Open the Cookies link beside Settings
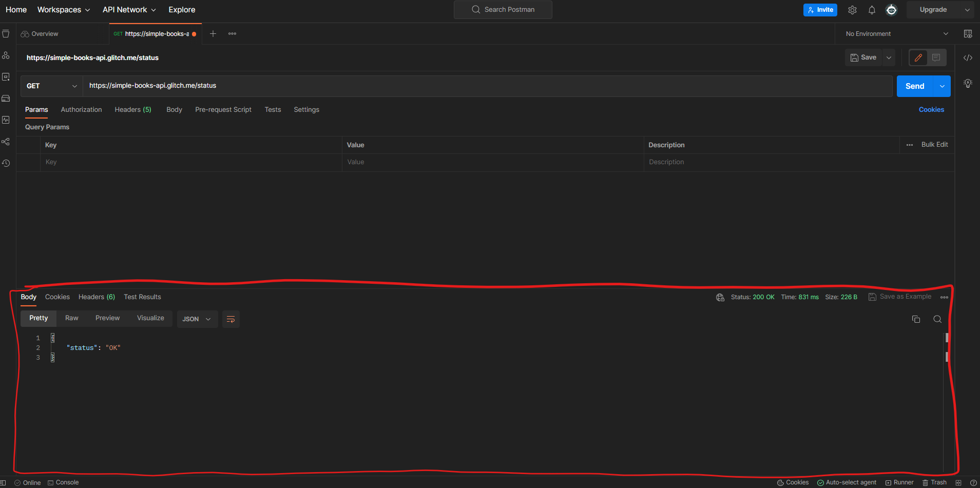Viewport: 980px width, 488px height. click(931, 110)
